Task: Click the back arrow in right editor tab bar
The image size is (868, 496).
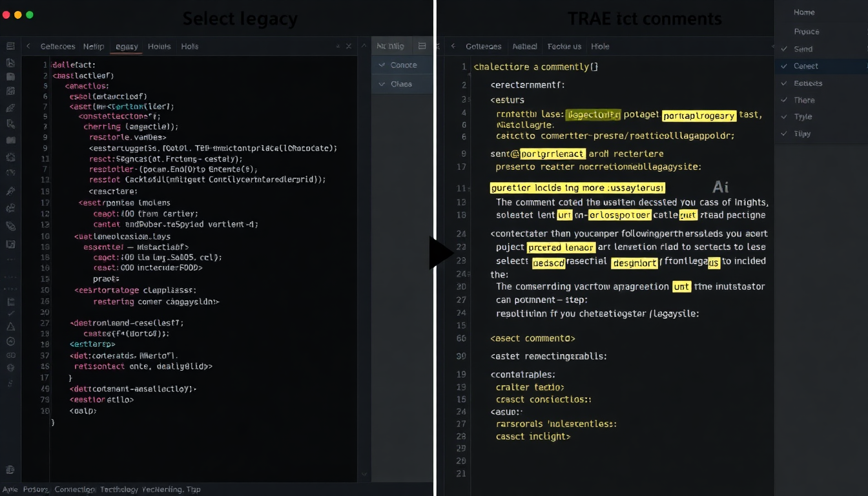Action: (453, 46)
